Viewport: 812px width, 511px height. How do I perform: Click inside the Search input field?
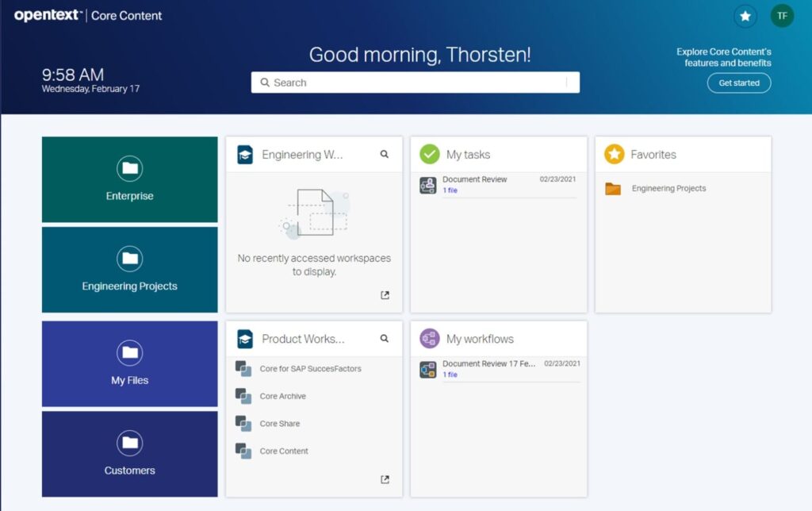pos(414,83)
